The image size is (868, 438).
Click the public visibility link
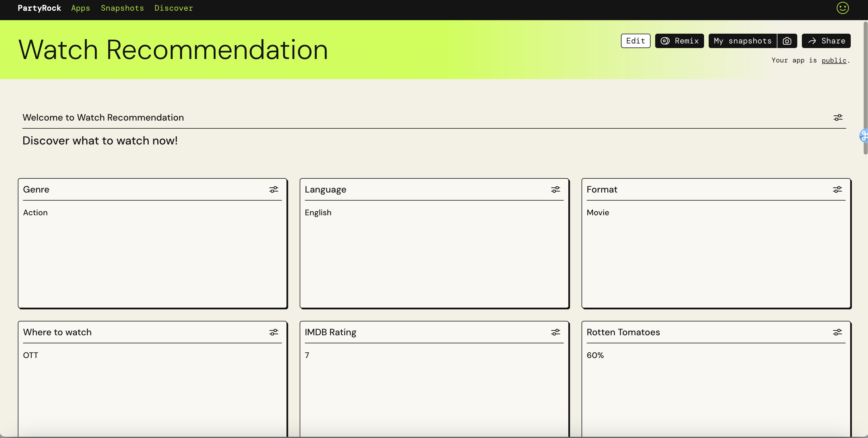click(833, 60)
